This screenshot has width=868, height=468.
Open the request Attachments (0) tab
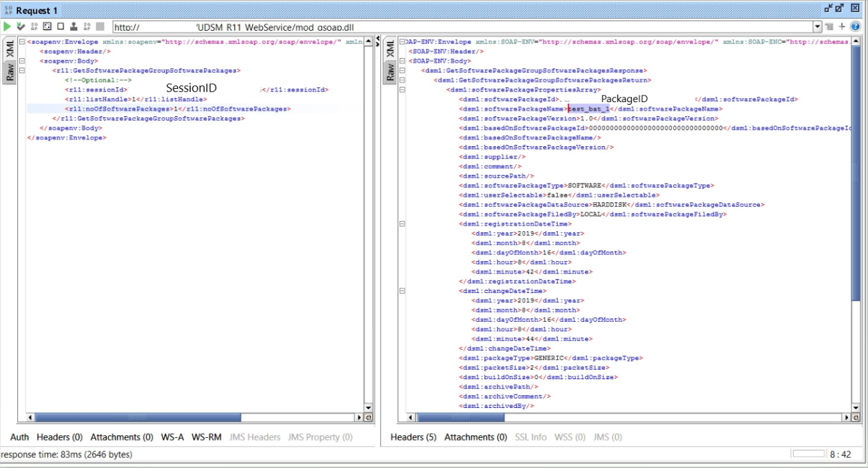pos(121,437)
